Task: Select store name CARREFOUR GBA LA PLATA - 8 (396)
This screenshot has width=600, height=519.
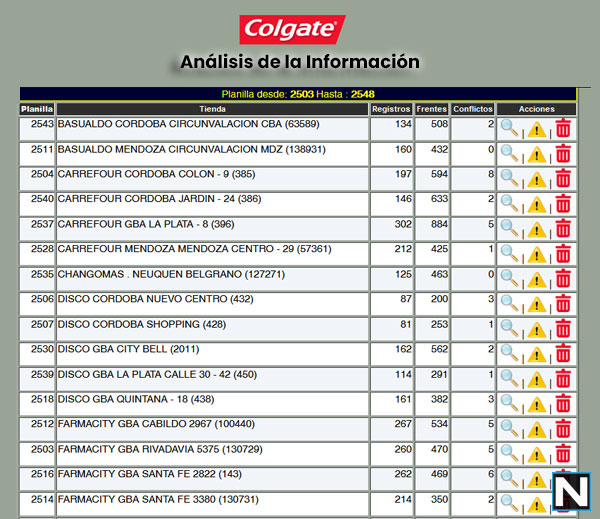Action: coord(146,224)
